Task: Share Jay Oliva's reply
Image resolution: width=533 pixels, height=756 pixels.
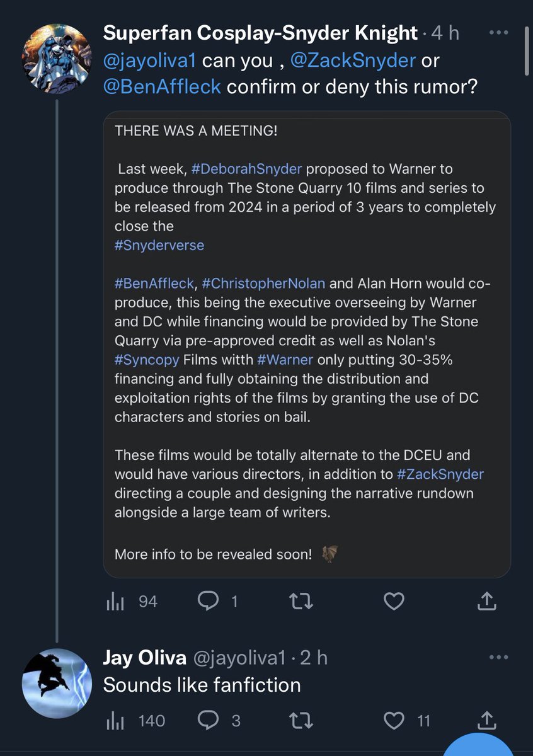Action: click(x=486, y=720)
